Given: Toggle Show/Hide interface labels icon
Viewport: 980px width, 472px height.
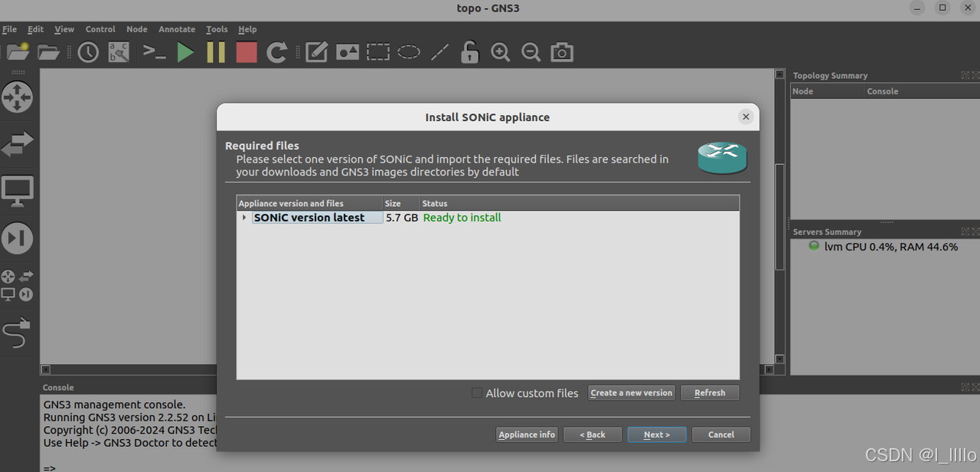Looking at the screenshot, I should pyautogui.click(x=119, y=52).
